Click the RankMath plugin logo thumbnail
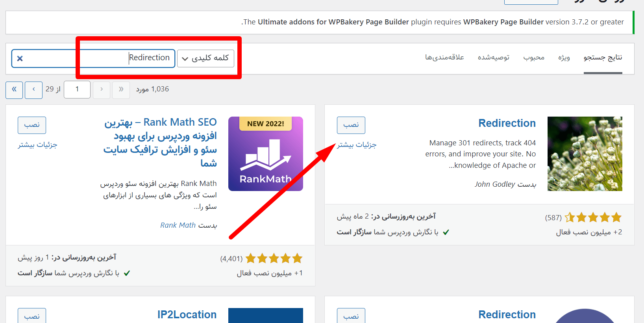Image resolution: width=644 pixels, height=323 pixels. tap(266, 154)
